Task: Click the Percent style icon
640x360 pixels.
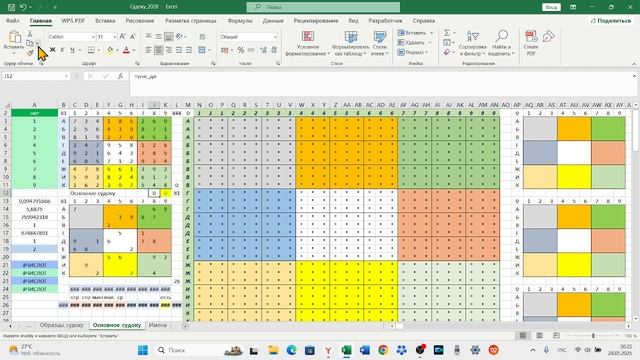Action: 241,50
